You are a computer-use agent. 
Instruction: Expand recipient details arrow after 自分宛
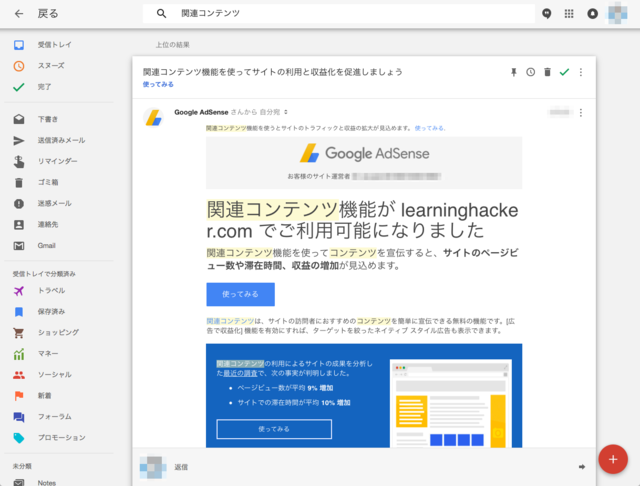(286, 112)
